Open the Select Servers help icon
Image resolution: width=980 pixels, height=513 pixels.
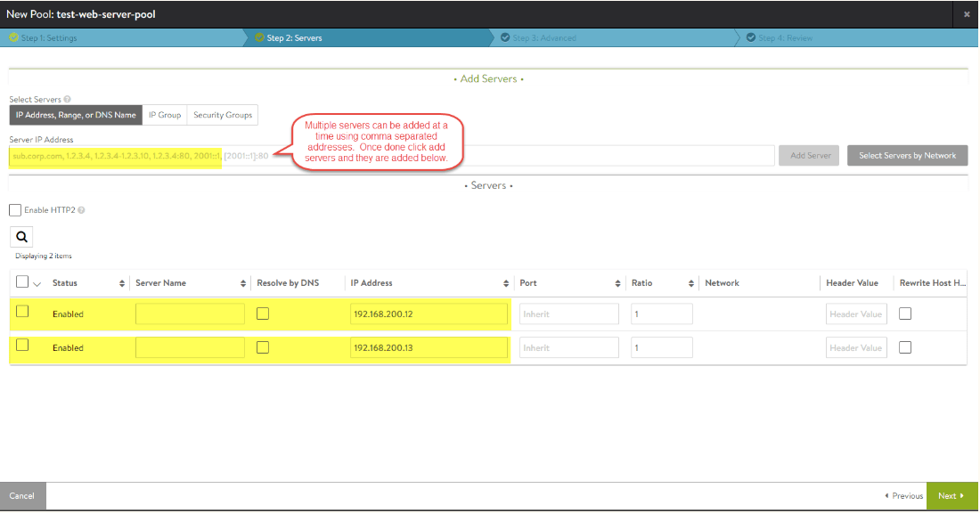[68, 100]
